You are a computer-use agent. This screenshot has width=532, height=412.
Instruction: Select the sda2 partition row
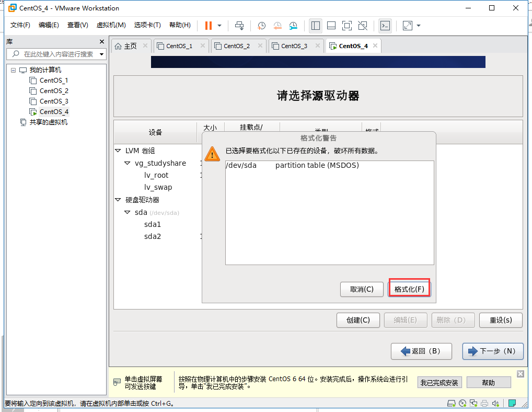coord(153,236)
